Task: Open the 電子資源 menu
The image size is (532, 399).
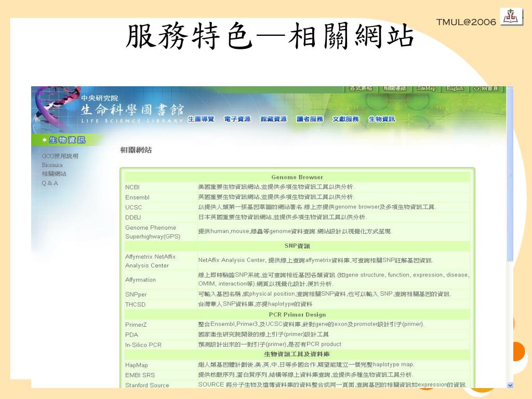Action: (237, 119)
